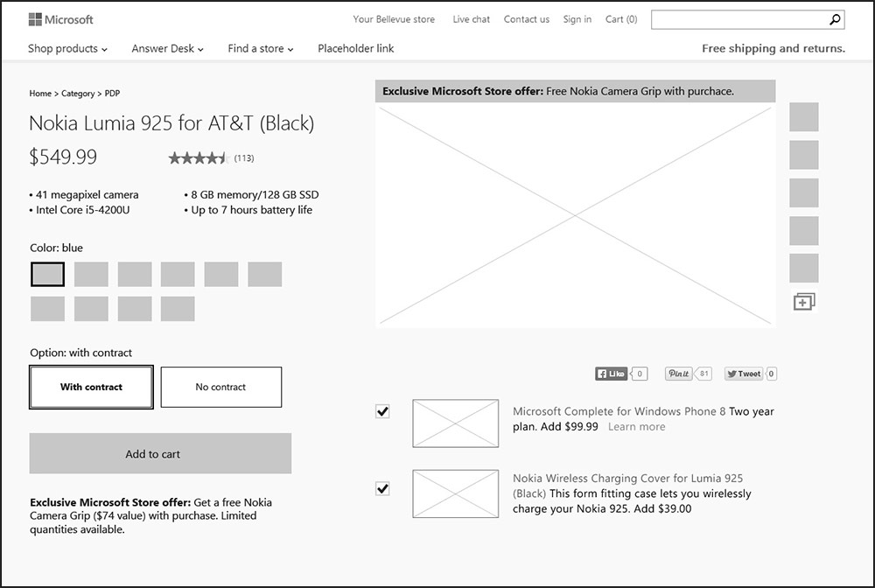Click the Pinterest count 81
Viewport: 875px width, 588px height.
coord(703,374)
